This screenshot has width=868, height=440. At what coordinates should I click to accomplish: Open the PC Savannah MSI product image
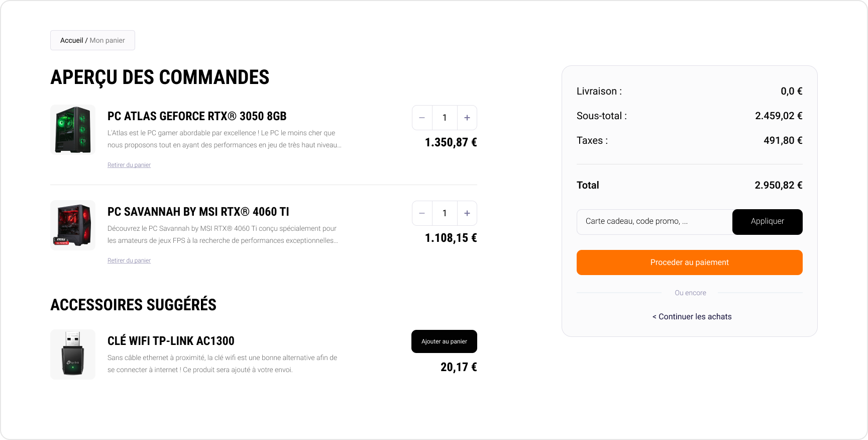pyautogui.click(x=73, y=225)
